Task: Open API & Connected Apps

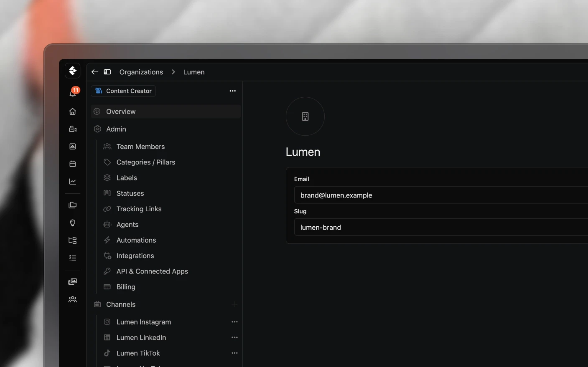Action: pyautogui.click(x=152, y=271)
